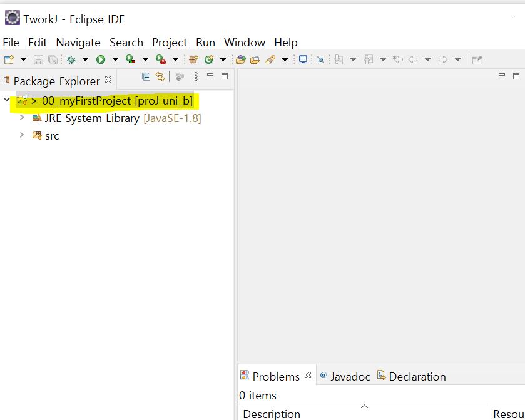The height and width of the screenshot is (420, 525).
Task: Click the Search flashlight icon
Action: coord(270,59)
